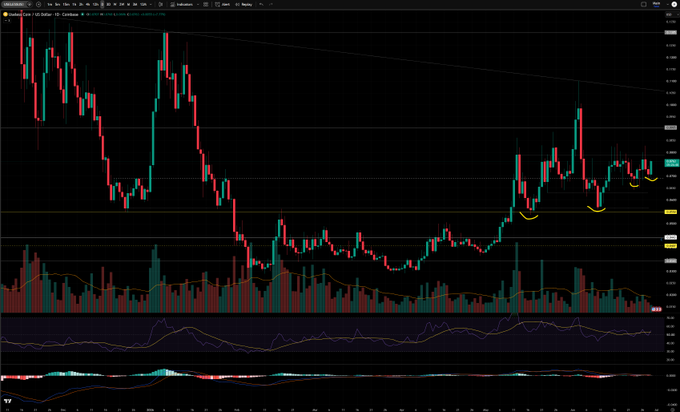Select the 15m timeframe
Screen dimensions: 680x412
pos(66,4)
